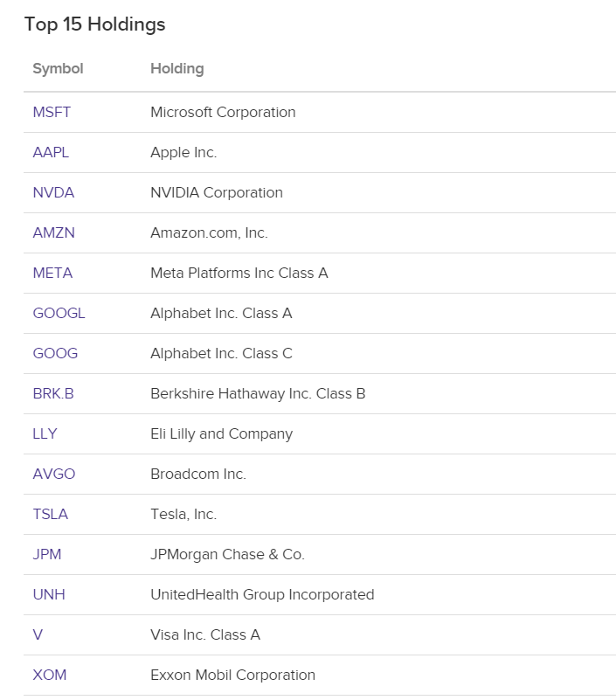This screenshot has height=700, width=616.
Task: Open the MSFT ticker link
Action: pyautogui.click(x=52, y=112)
